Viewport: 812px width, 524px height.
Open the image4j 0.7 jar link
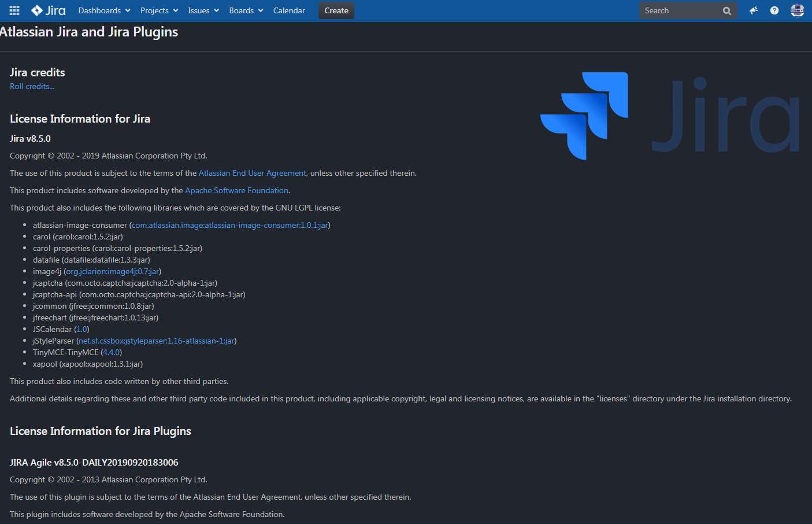pos(112,271)
